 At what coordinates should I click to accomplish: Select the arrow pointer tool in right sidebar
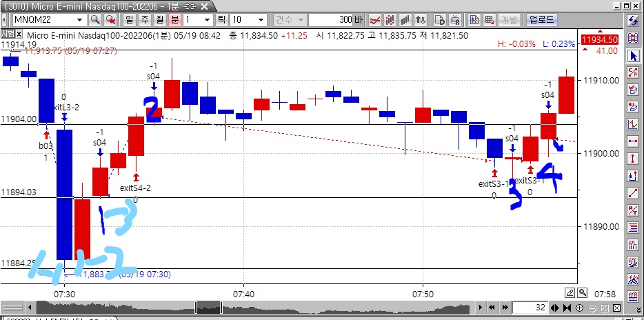click(634, 54)
